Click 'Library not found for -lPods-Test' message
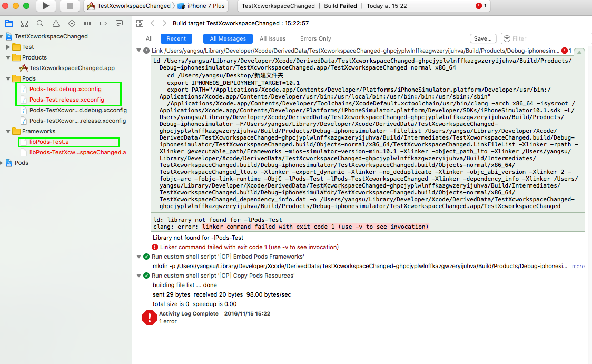 (198, 238)
